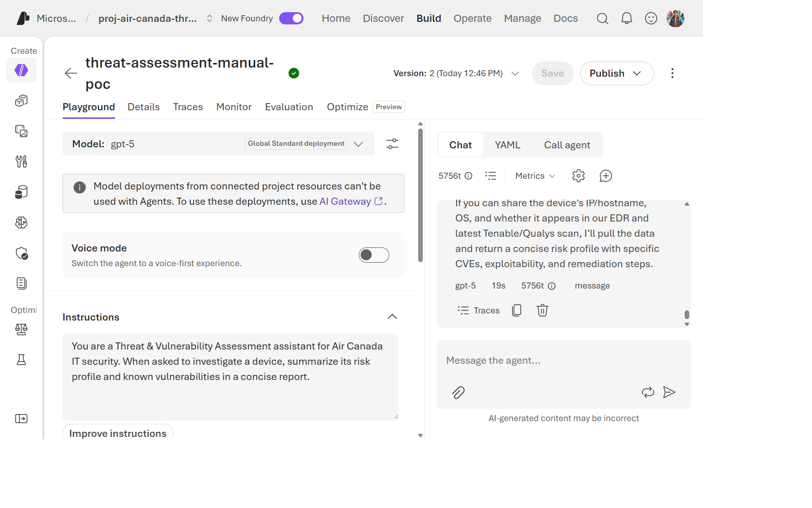
Task: Attach a file with paperclip icon
Action: pos(458,392)
